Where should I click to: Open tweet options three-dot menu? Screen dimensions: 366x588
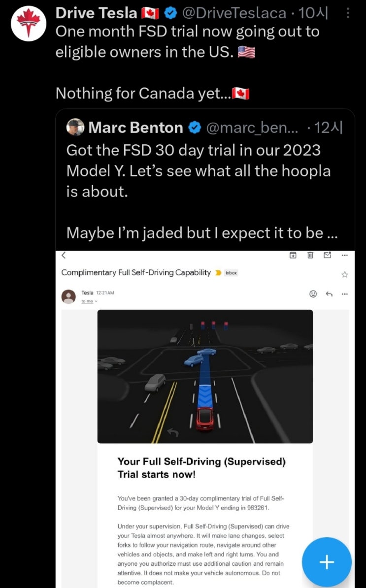coord(348,13)
